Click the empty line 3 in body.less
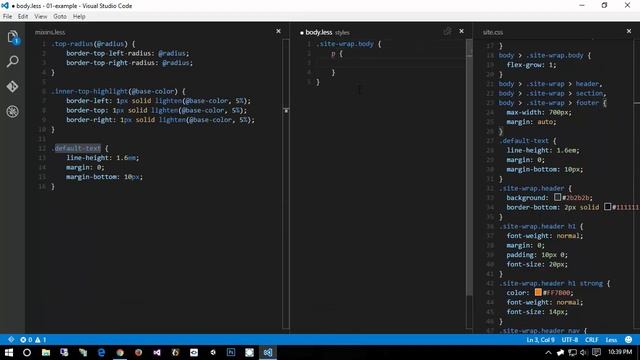 [x=390, y=63]
